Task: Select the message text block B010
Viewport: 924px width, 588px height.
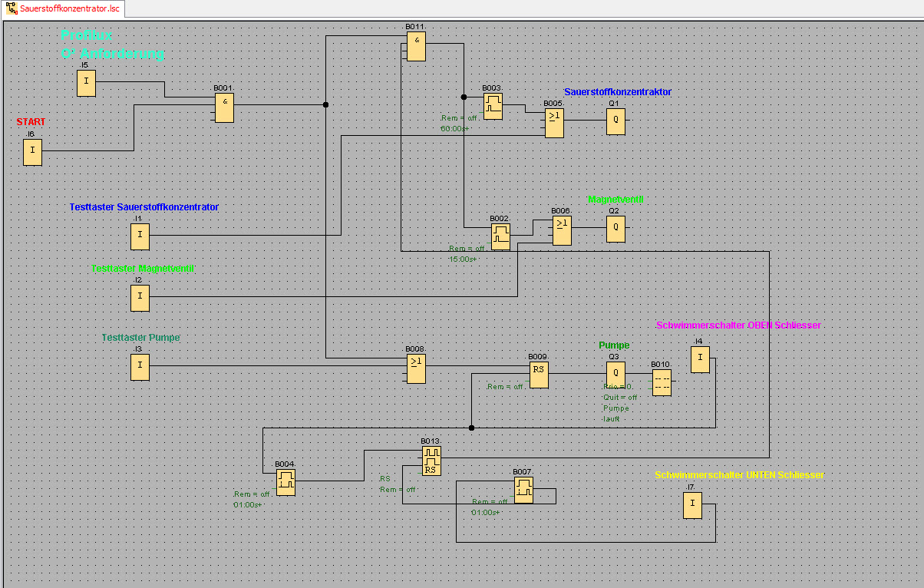Action: 661,383
